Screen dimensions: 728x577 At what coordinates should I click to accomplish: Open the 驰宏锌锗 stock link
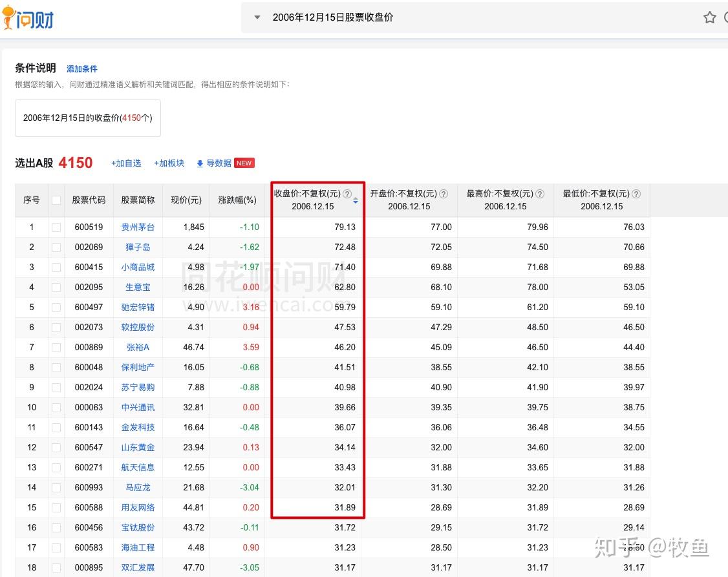click(138, 307)
